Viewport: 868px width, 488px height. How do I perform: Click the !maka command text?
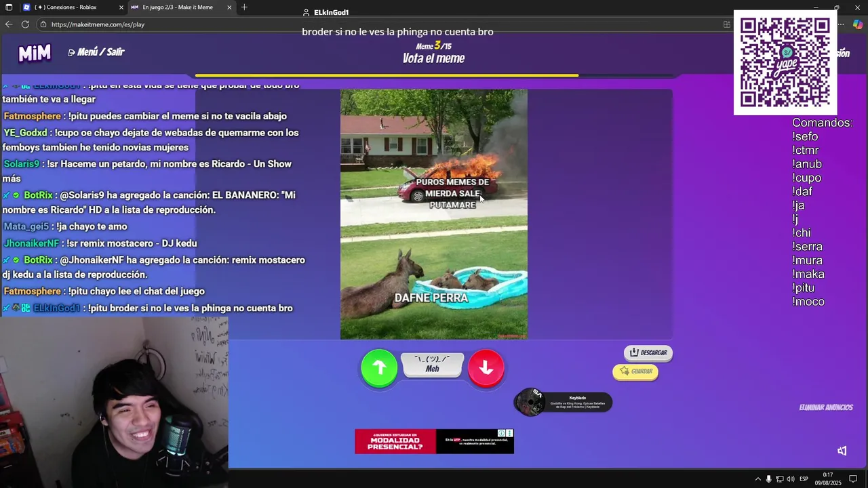pos(808,274)
